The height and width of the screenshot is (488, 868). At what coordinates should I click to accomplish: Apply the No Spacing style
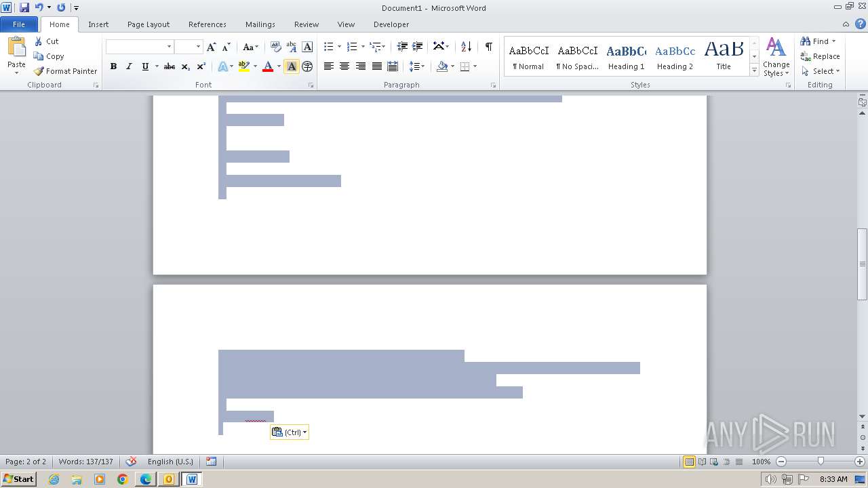click(577, 57)
